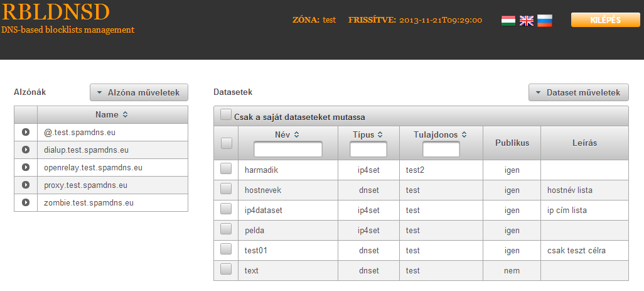Choose the Russian flag language icon

click(x=545, y=21)
